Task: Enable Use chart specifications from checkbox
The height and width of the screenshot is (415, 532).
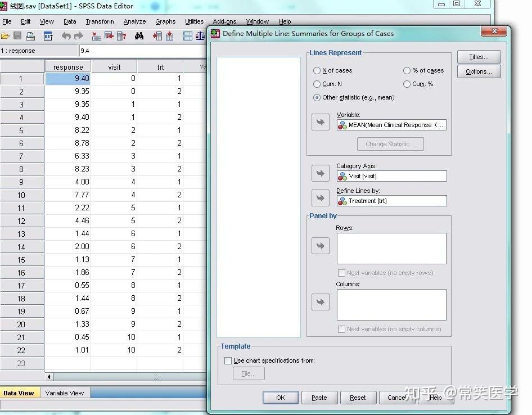Action: 228,360
